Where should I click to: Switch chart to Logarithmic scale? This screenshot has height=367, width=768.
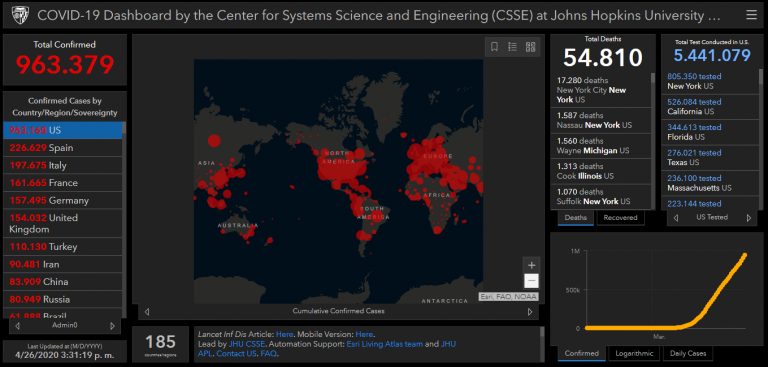[x=634, y=353]
